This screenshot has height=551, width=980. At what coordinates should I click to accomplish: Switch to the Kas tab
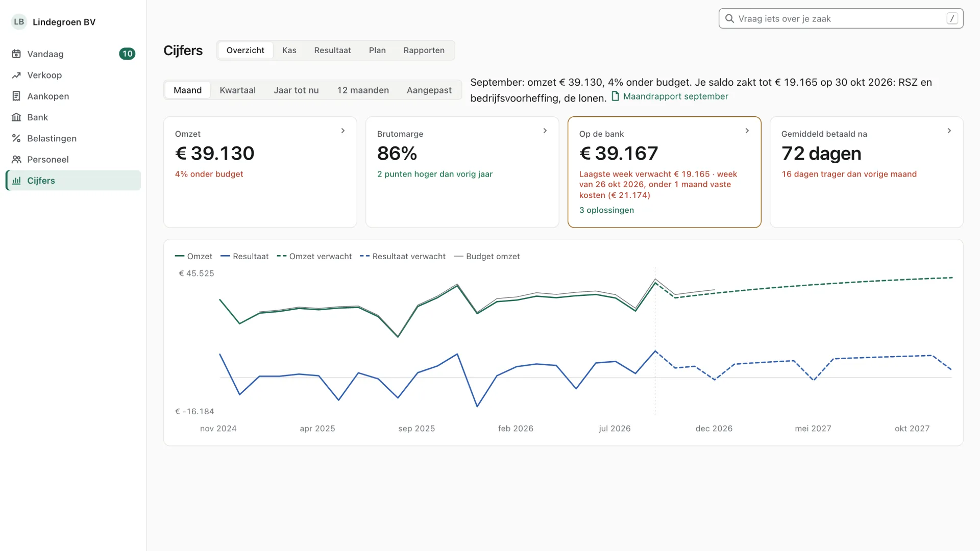pyautogui.click(x=289, y=51)
